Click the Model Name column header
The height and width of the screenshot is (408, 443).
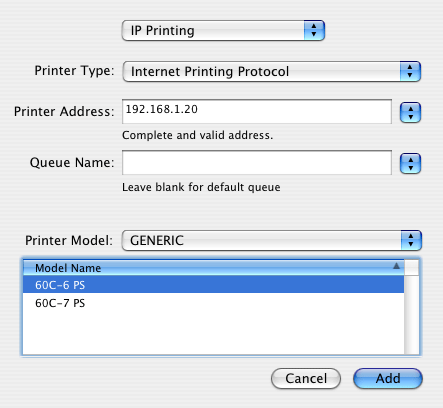pos(213,268)
